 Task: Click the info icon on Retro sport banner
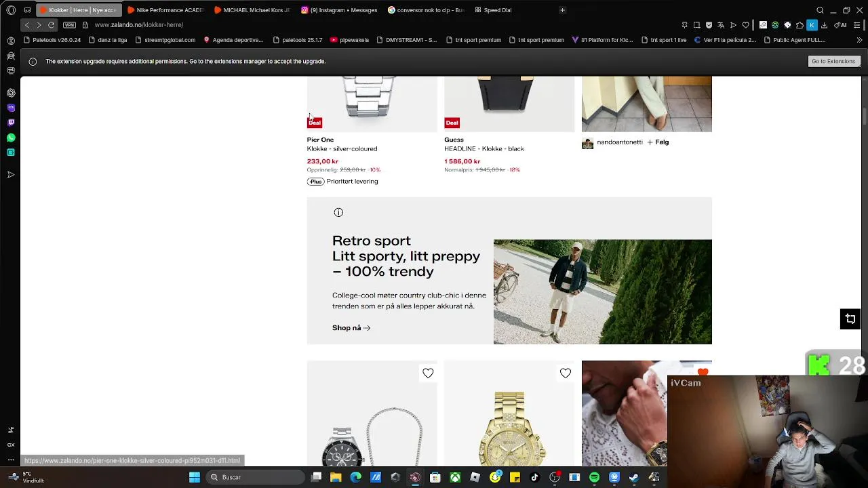point(338,212)
